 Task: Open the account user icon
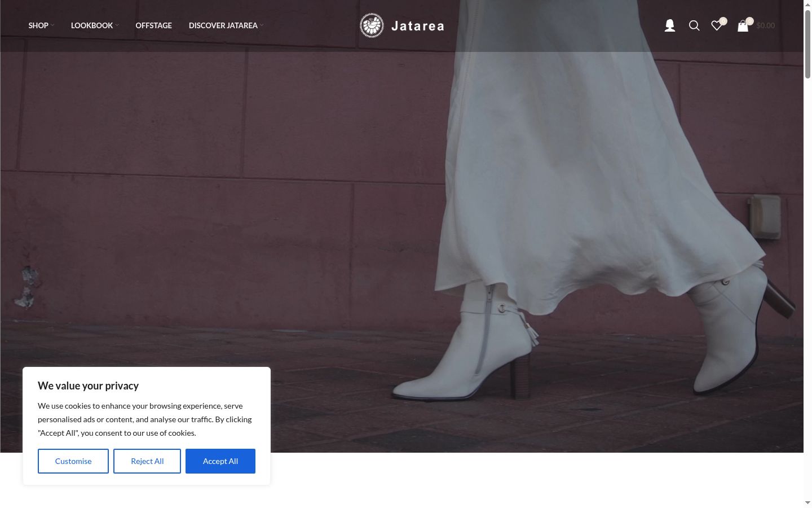(x=670, y=25)
